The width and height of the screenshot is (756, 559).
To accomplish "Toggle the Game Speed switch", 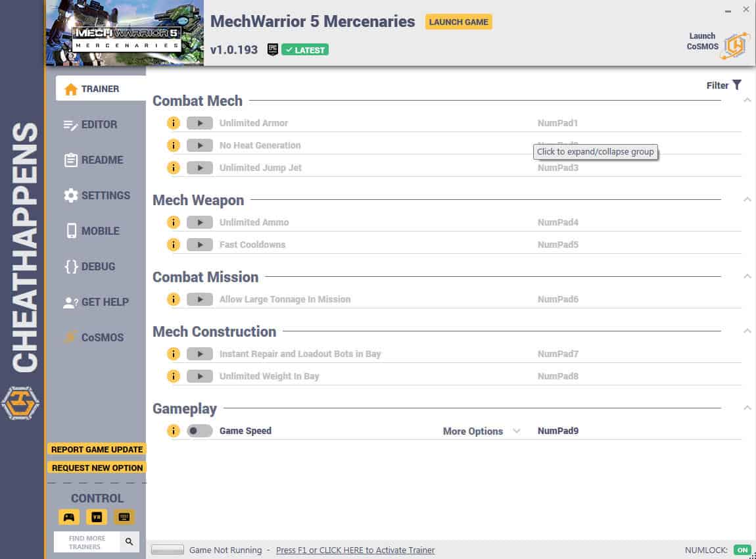I will click(x=200, y=431).
